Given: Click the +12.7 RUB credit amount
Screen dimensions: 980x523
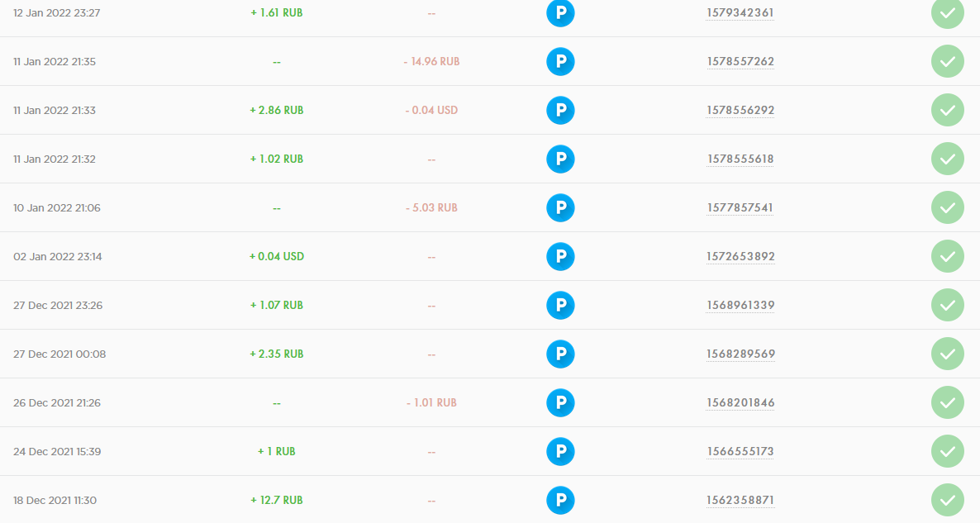Looking at the screenshot, I should click(277, 500).
